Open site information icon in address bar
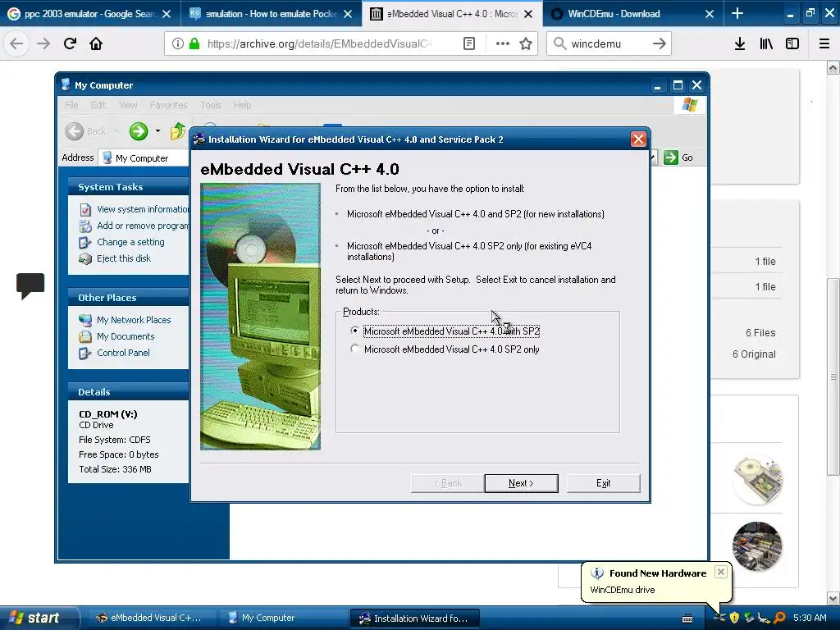Screen dimensions: 840x630 click(178, 43)
